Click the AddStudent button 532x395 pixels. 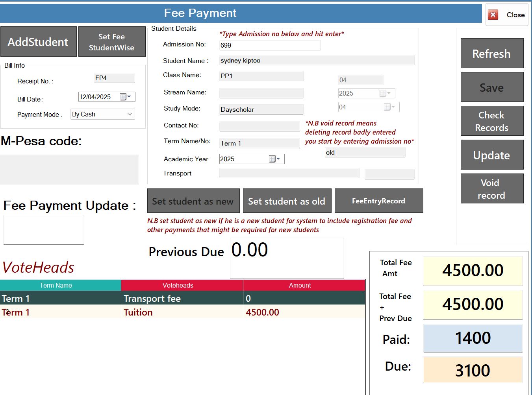coord(38,42)
